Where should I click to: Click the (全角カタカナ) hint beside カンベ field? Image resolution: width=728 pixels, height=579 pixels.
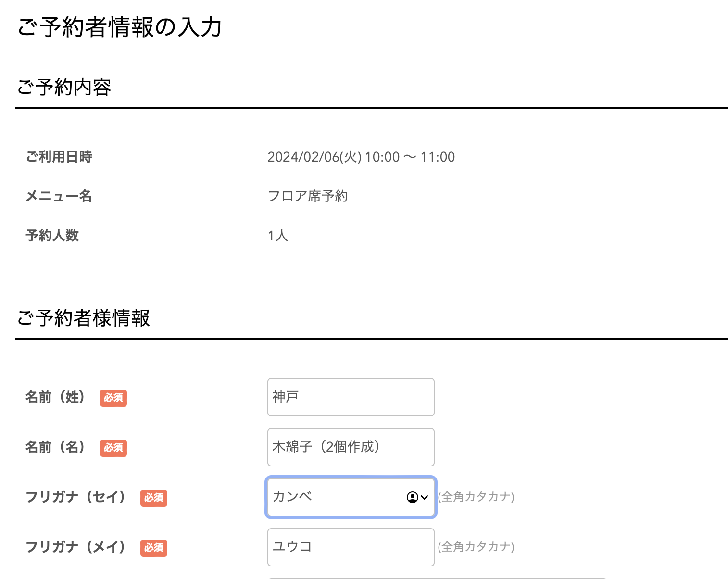(476, 497)
